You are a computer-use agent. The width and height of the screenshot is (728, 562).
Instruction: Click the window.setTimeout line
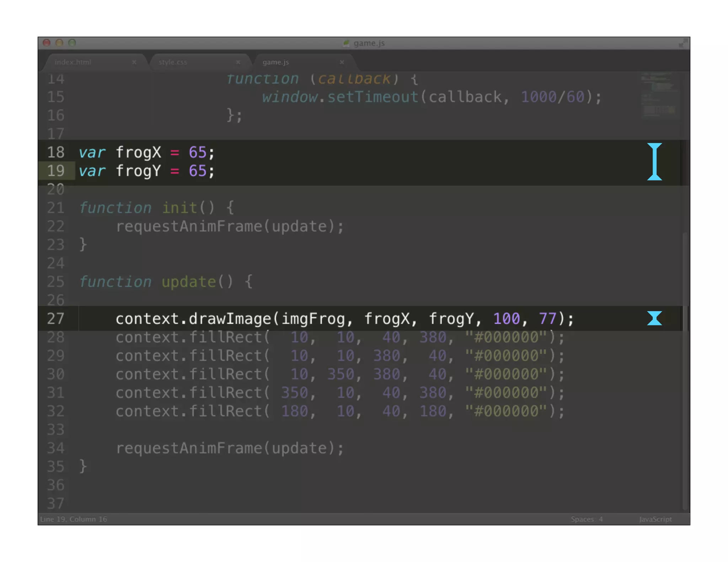coord(432,97)
